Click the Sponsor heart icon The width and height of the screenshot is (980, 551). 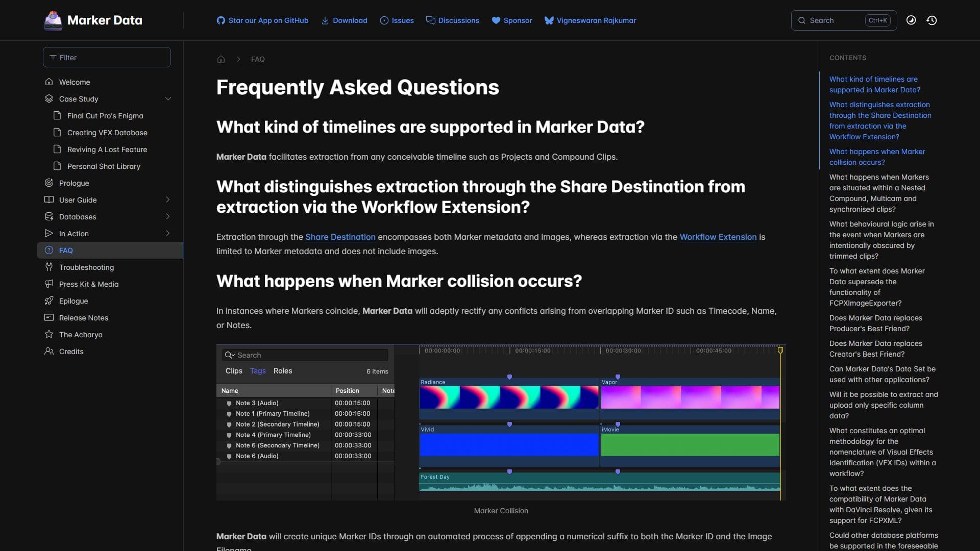point(496,20)
